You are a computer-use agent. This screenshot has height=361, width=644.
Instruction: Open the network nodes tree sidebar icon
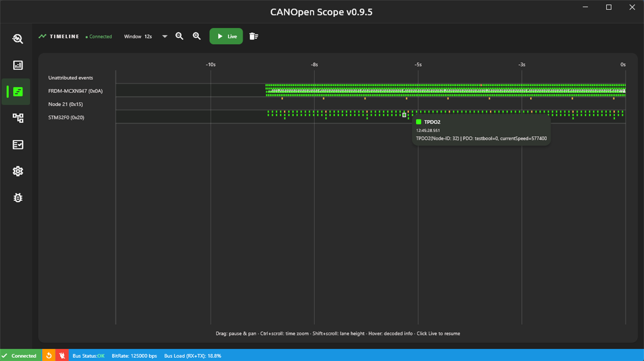17,118
